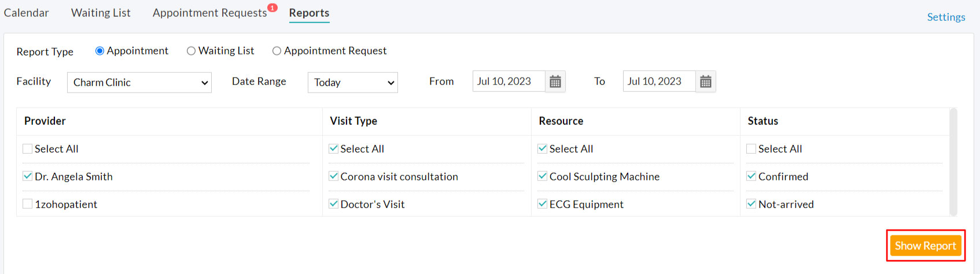This screenshot has height=274, width=980.
Task: Select the Waiting List report type radio
Action: [191, 51]
